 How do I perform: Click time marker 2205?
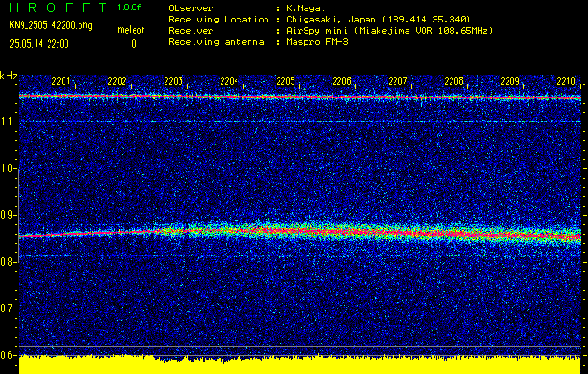click(x=285, y=81)
